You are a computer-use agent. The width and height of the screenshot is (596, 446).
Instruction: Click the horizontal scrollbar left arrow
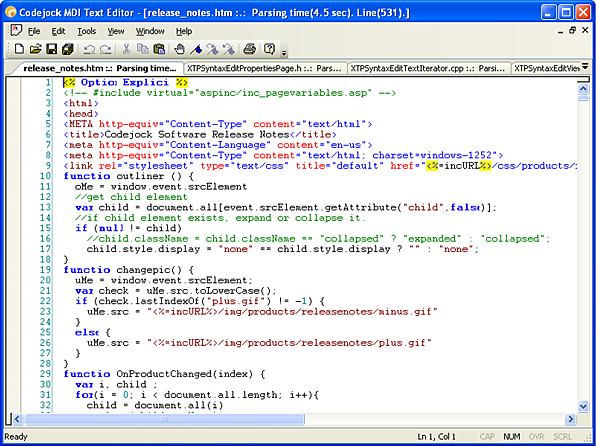click(17, 419)
